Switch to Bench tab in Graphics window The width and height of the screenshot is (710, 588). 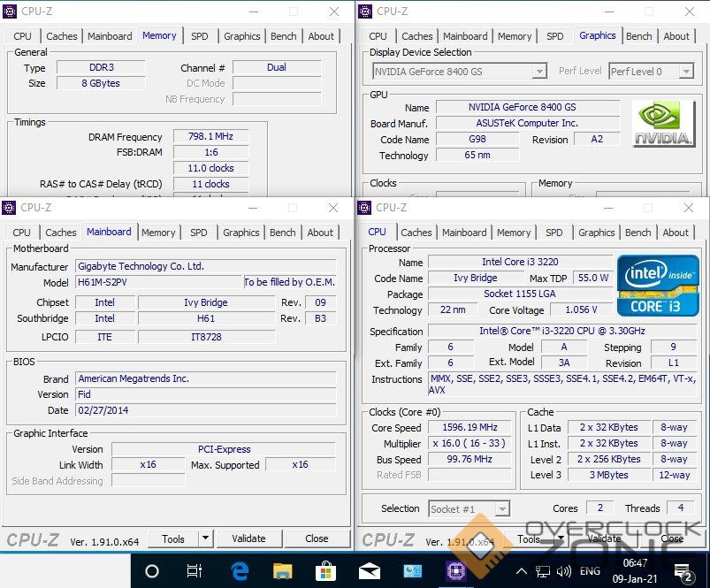pyautogui.click(x=638, y=36)
